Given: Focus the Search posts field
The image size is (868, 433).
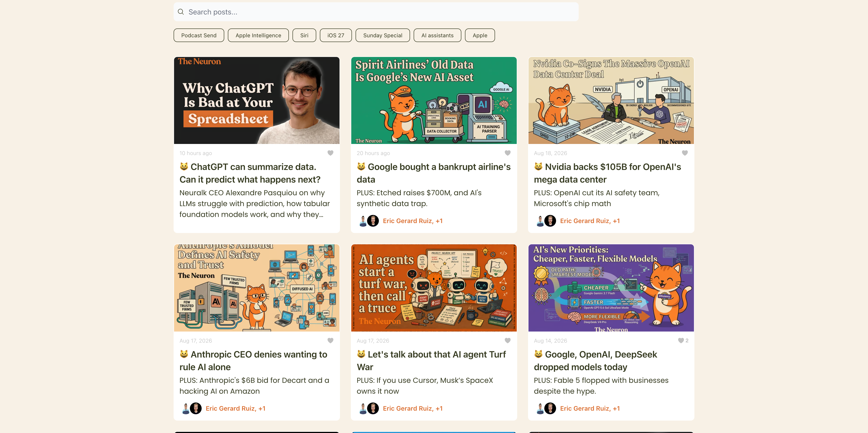Looking at the screenshot, I should [x=376, y=12].
